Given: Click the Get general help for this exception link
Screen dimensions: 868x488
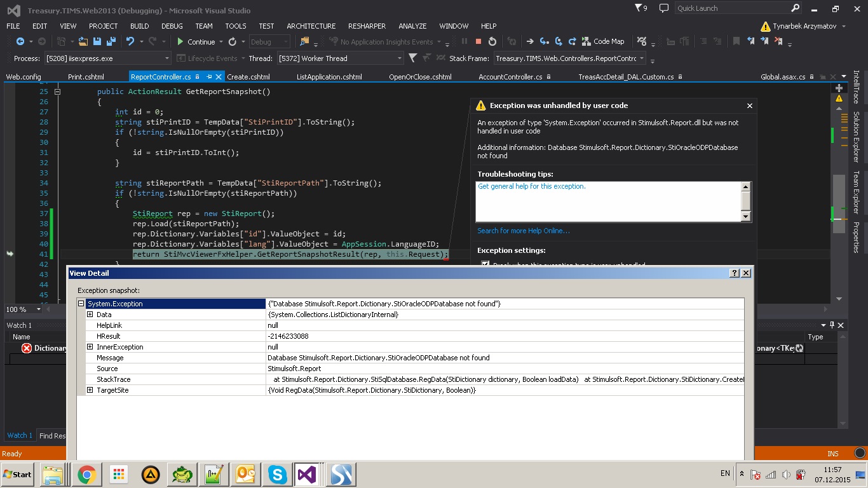Looking at the screenshot, I should [532, 186].
